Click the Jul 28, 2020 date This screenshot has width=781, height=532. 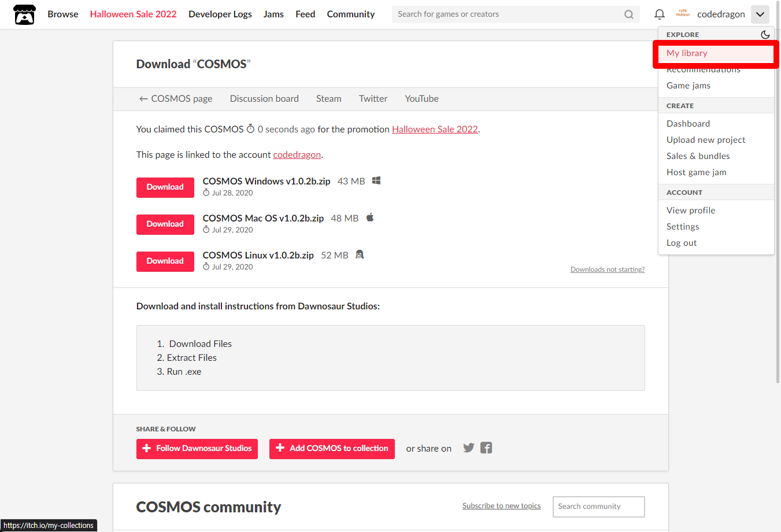click(x=232, y=193)
